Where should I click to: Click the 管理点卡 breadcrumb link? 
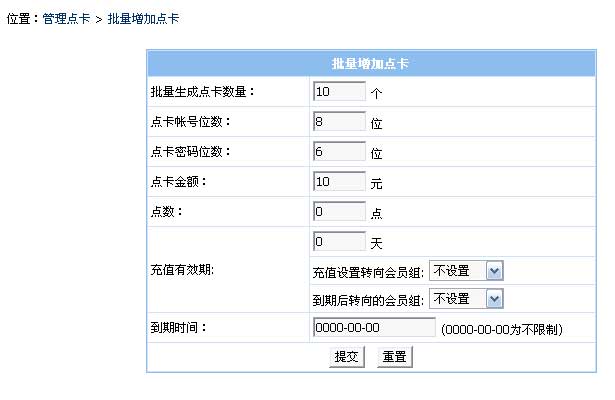(66, 19)
